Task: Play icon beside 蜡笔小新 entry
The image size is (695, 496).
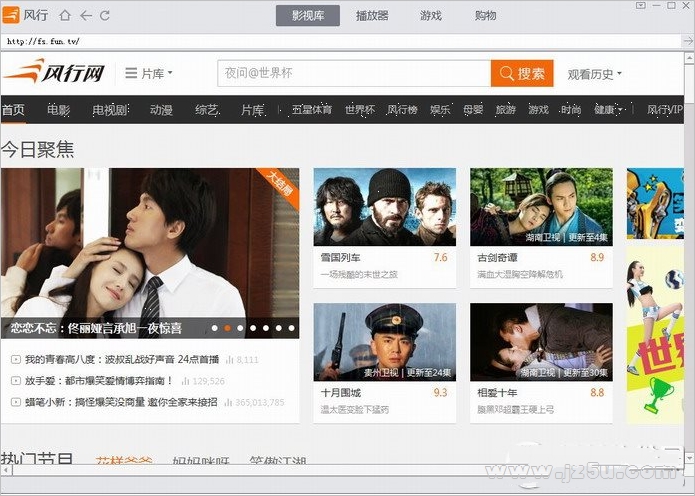Action: (16, 402)
